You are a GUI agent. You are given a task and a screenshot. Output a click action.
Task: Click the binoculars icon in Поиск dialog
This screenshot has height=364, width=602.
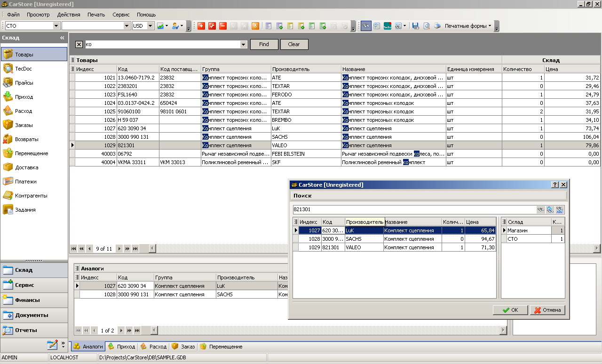point(541,210)
